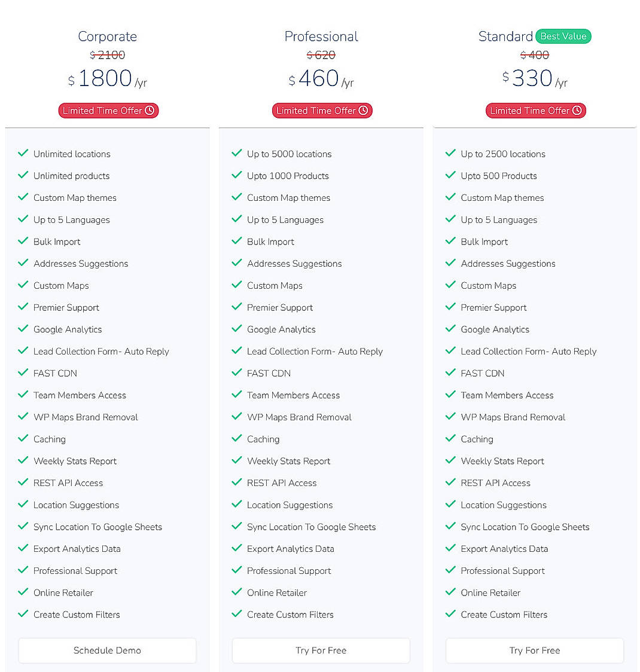Click Professional's Limited Time Offer badge

(322, 110)
